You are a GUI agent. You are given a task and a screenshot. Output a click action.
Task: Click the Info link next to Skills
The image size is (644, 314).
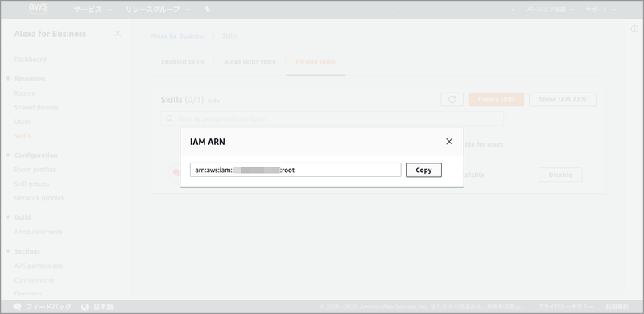tap(214, 101)
